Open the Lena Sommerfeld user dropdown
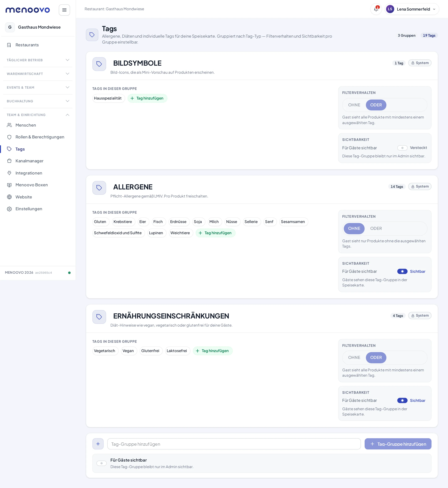Viewport: 448px width, 488px height. click(412, 9)
